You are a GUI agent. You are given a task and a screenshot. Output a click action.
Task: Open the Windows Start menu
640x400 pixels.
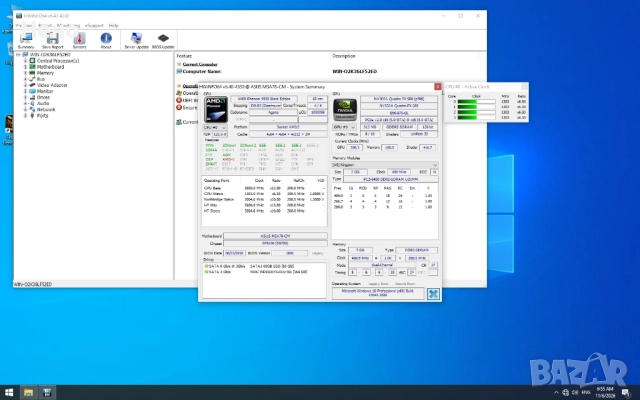tap(9, 393)
